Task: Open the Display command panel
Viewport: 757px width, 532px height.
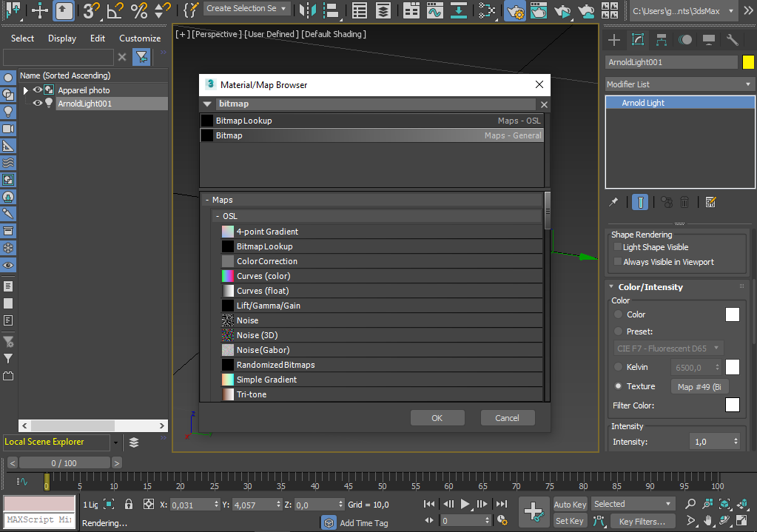Action: (x=709, y=40)
